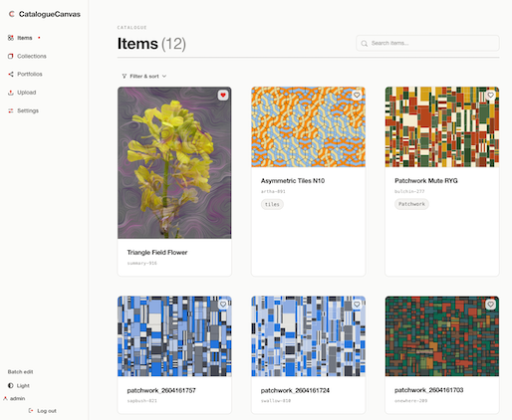
Task: Click the patchwork_2604161703 title
Action: tap(428, 390)
